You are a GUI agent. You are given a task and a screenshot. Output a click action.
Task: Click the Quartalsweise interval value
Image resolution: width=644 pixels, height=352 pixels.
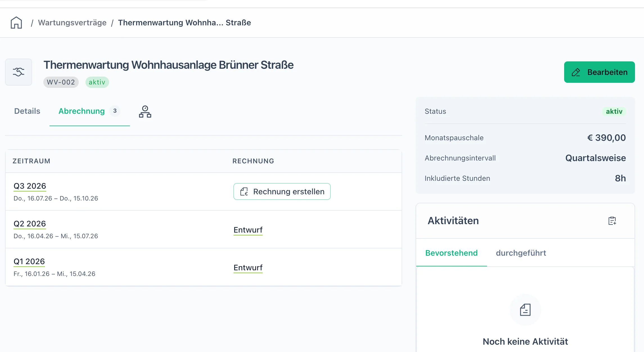tap(596, 158)
